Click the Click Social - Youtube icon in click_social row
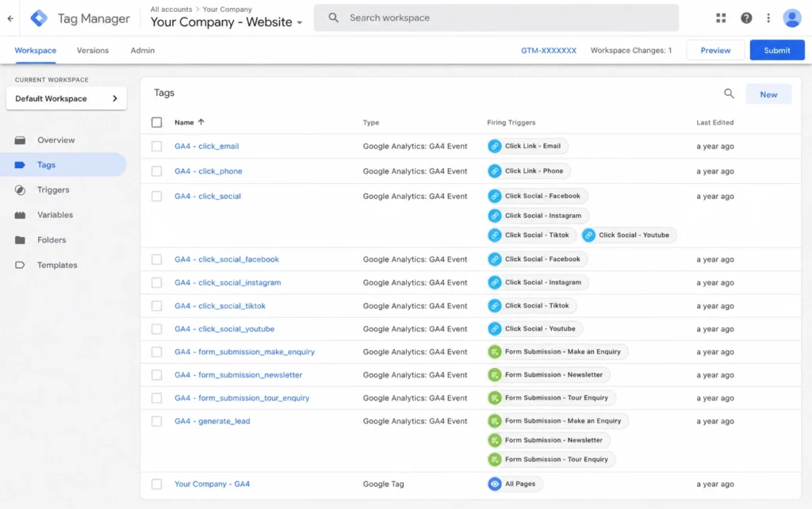Screen dimensions: 812x509 (588, 235)
